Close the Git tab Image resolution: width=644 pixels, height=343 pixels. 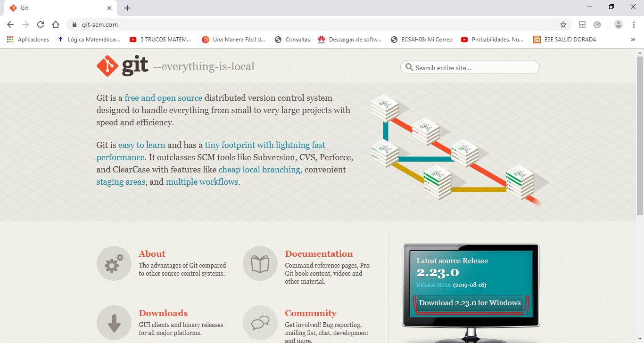pos(109,8)
